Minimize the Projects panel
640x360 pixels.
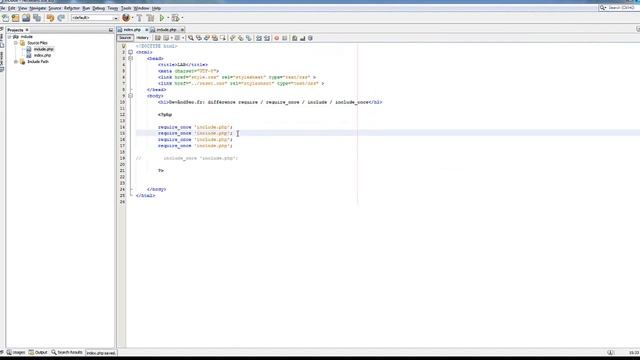click(x=111, y=30)
